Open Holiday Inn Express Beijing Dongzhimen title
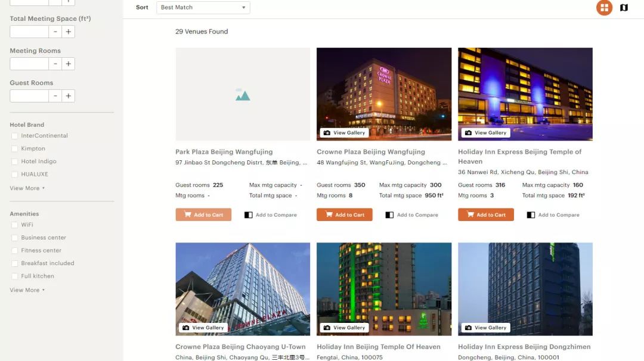This screenshot has width=644, height=361. click(524, 347)
